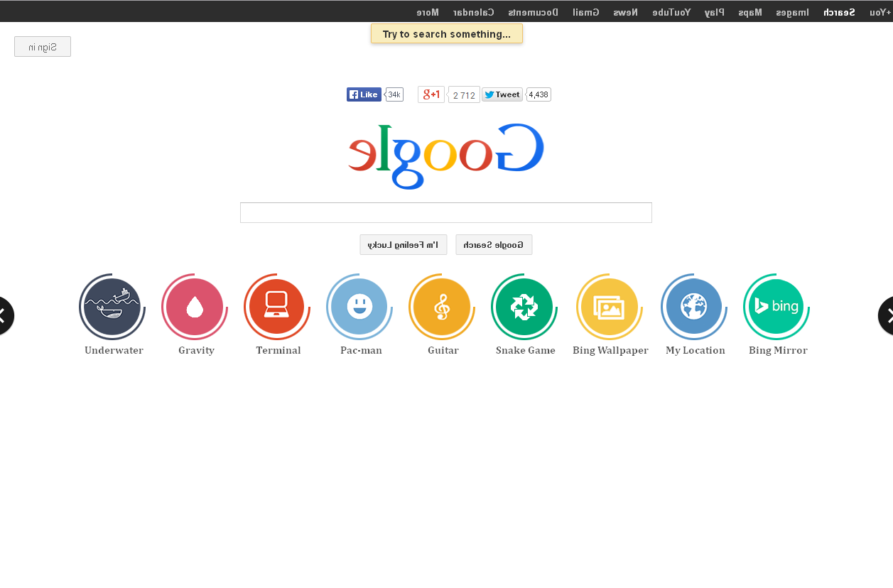Click the Terminal text label
The image size is (893, 588).
click(278, 351)
